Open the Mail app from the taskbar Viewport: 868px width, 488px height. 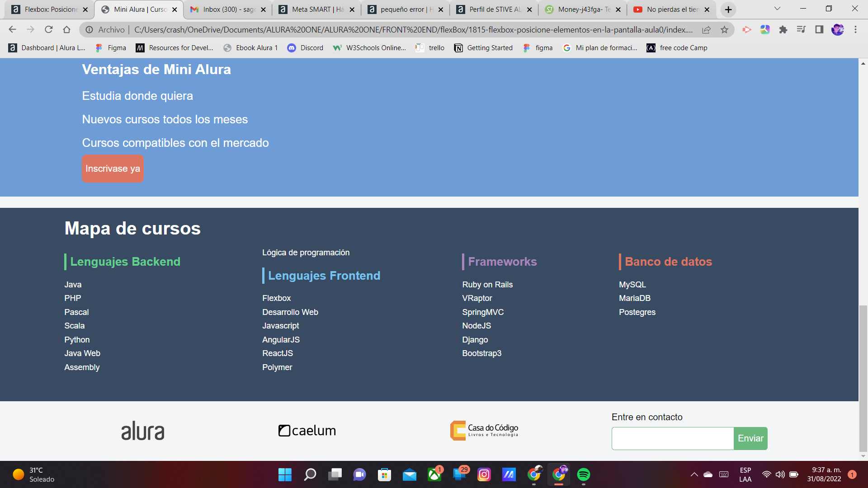point(410,474)
